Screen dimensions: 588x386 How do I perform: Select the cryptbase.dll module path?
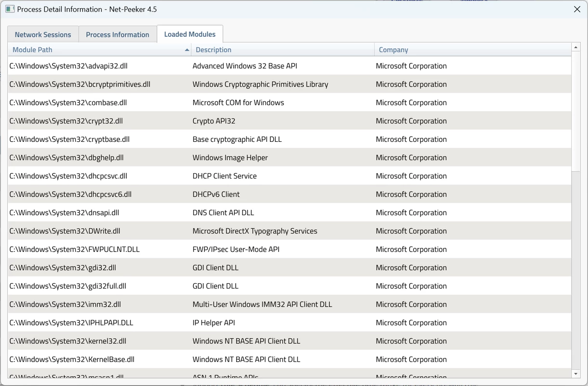pyautogui.click(x=69, y=139)
